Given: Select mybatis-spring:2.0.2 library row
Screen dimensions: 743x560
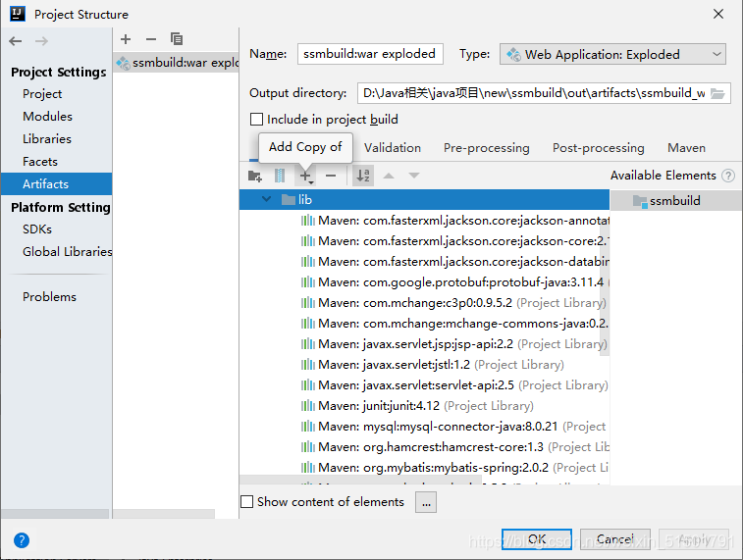Looking at the screenshot, I should [x=424, y=468].
